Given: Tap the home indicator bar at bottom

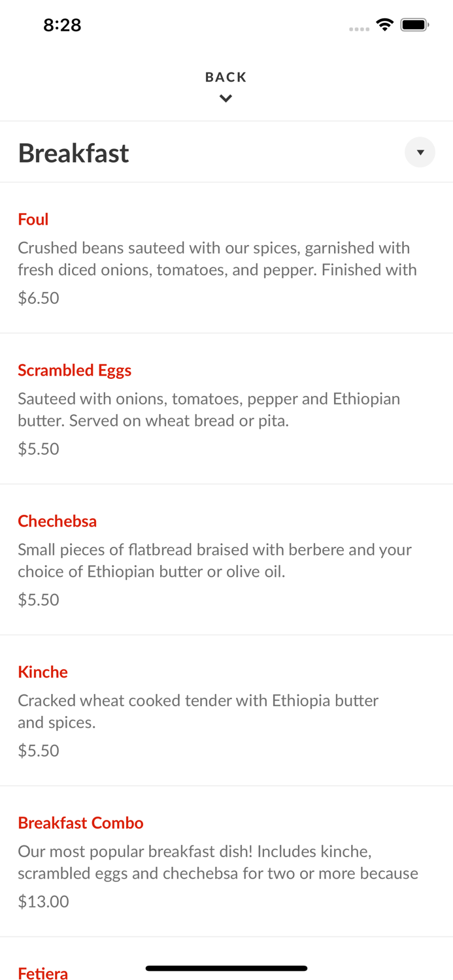Looking at the screenshot, I should tap(226, 968).
